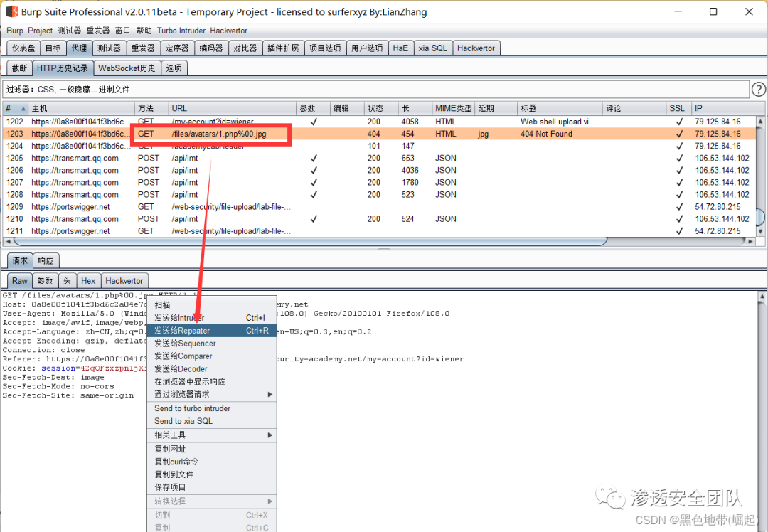Expand the 通过浏览器请求 submenu
Viewport: 768px width, 532px height.
tap(212, 394)
